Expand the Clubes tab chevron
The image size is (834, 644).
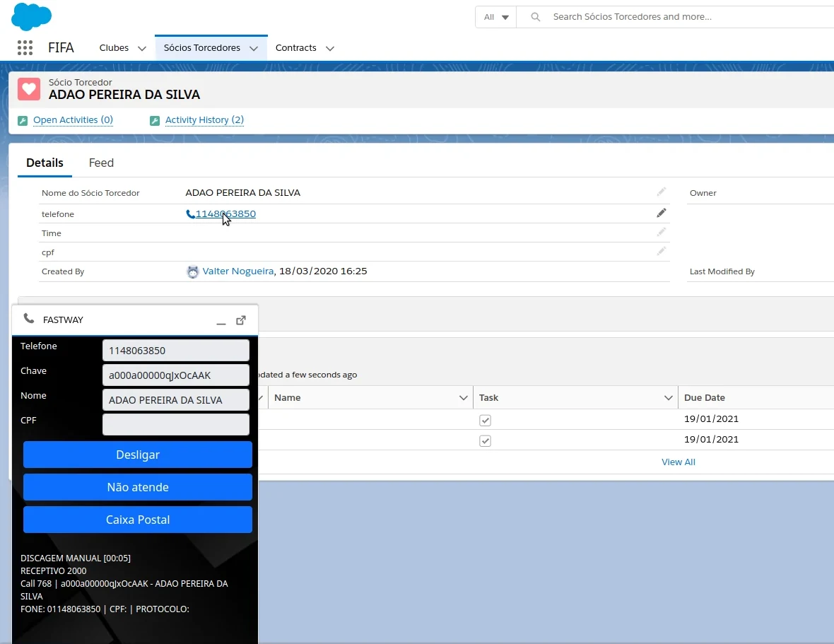coord(142,48)
